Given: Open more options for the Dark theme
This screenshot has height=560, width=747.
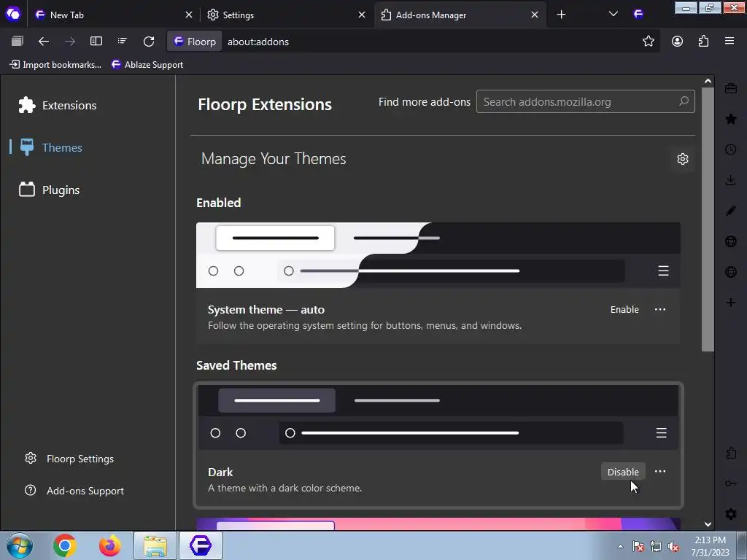Looking at the screenshot, I should tap(659, 472).
